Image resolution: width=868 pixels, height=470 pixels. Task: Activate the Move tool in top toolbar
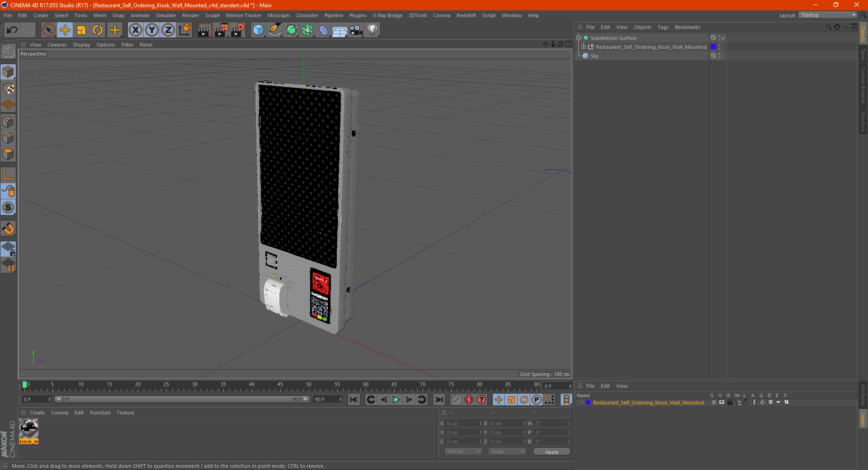(x=65, y=30)
